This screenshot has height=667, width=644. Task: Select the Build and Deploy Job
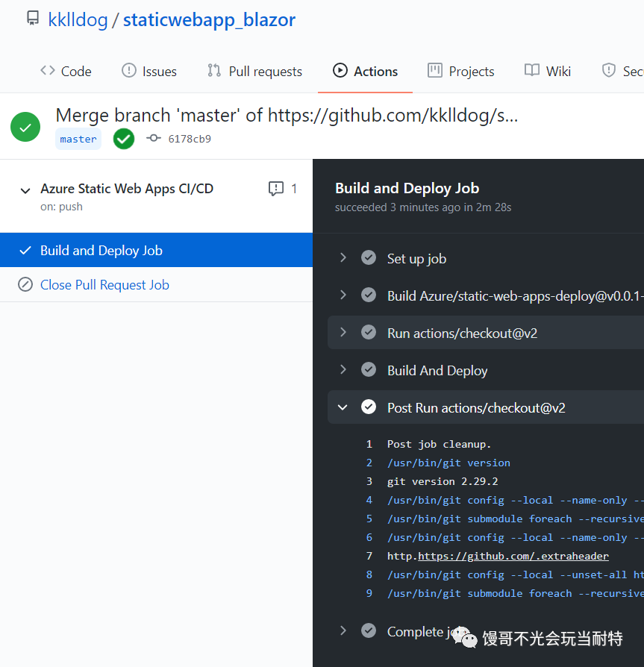(x=156, y=250)
